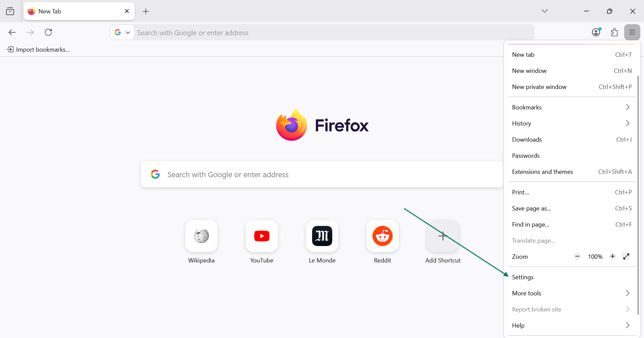
Task: Reload the current page
Action: tap(48, 32)
